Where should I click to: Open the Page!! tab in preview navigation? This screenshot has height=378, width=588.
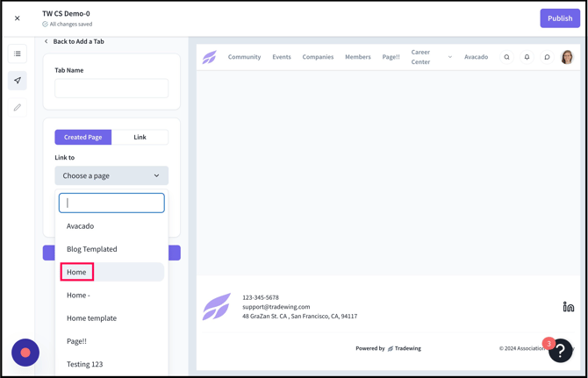(x=391, y=57)
